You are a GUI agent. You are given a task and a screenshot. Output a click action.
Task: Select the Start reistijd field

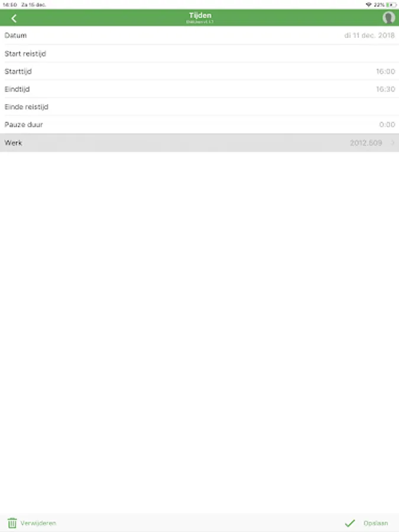pyautogui.click(x=200, y=54)
